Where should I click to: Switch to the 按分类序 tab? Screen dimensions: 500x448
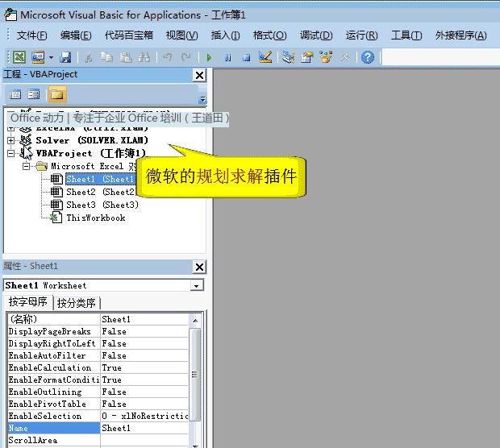coord(77,303)
